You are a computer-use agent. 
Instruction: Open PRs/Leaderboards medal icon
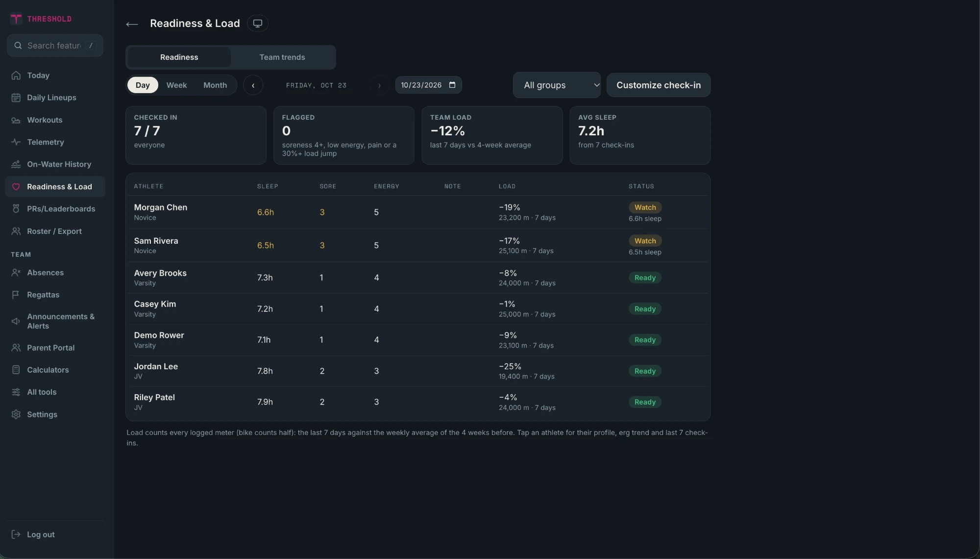tap(16, 209)
